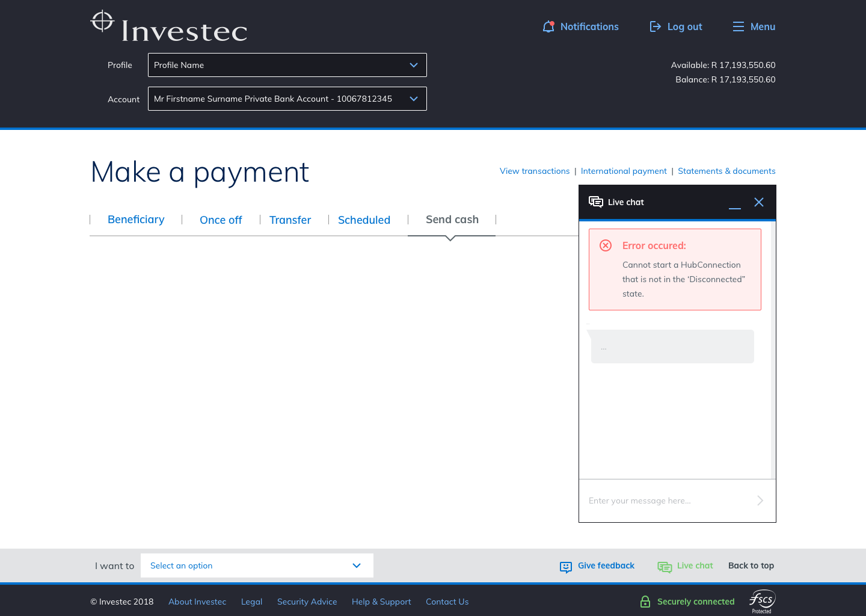Click the Give feedback smiley icon
Screen dimensions: 866x616
tap(565, 567)
